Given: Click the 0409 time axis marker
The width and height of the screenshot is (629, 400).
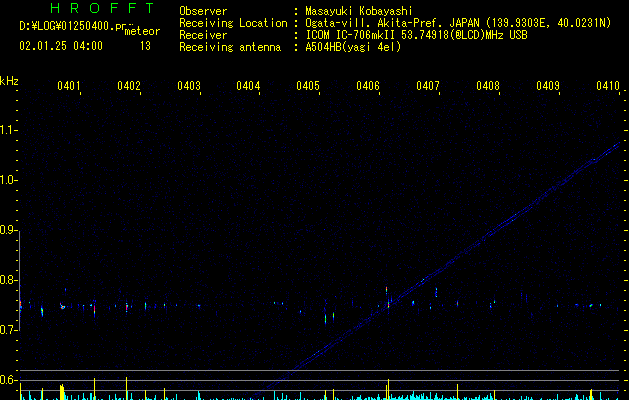Looking at the screenshot, I should 548,85.
